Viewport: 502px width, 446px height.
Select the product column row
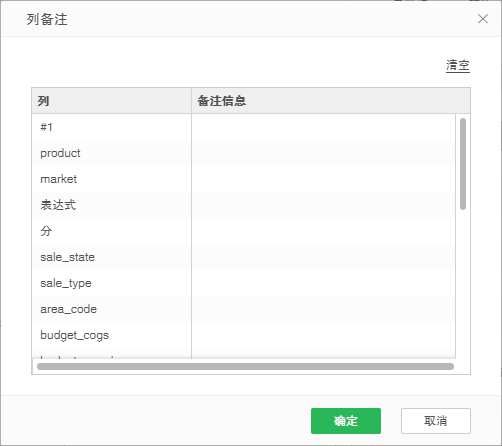112,153
